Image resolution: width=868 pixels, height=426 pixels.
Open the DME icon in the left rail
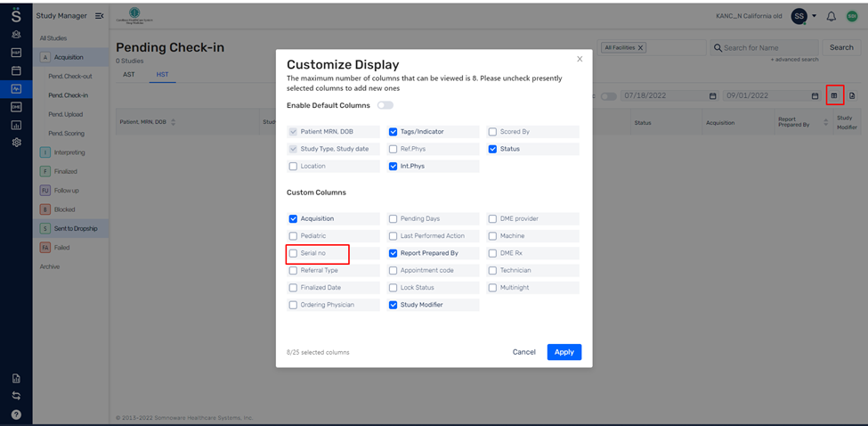tap(16, 107)
